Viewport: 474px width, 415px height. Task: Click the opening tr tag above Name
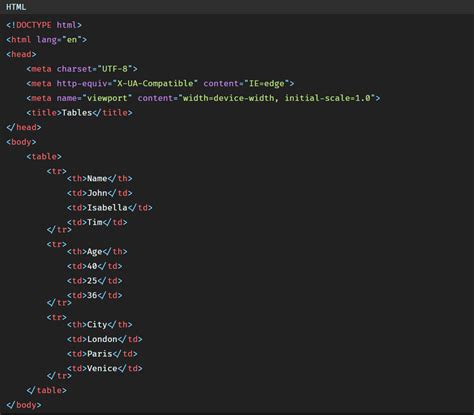[57, 171]
